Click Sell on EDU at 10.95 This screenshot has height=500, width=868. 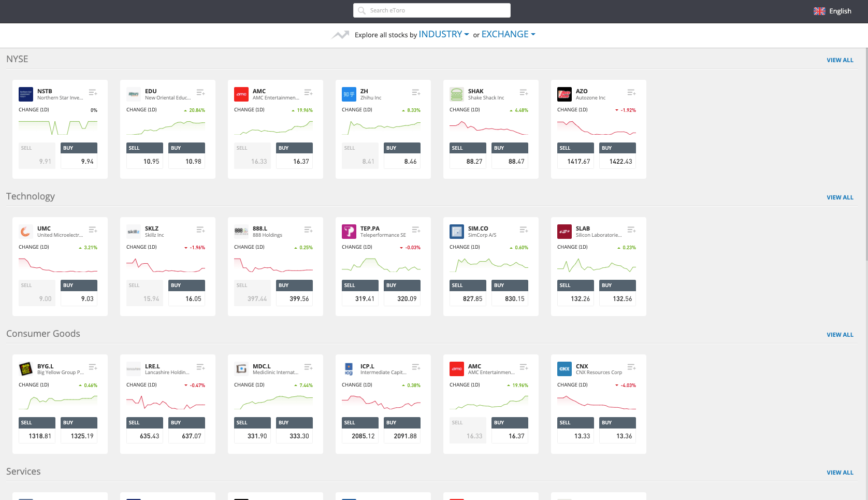pyautogui.click(x=144, y=155)
